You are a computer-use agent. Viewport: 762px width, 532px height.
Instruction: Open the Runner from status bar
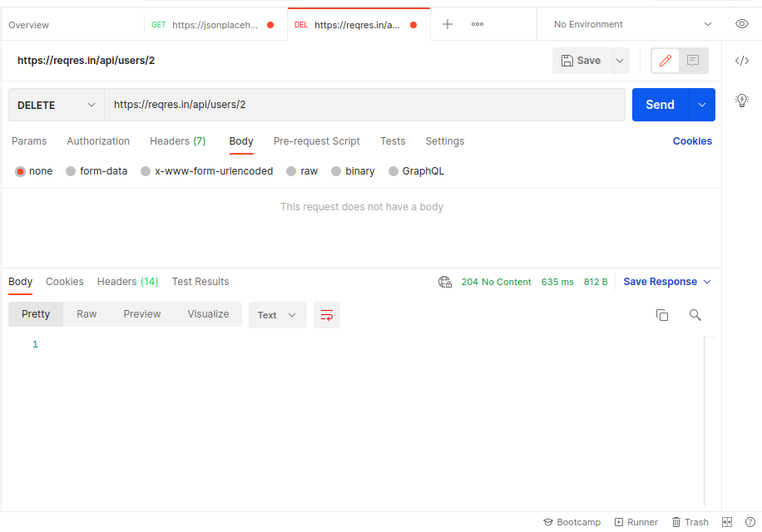[x=636, y=522]
